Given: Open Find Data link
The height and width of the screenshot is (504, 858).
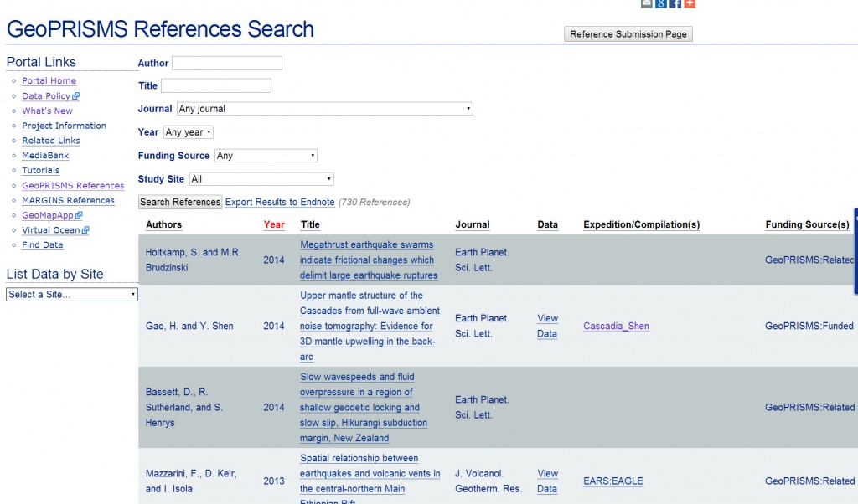Looking at the screenshot, I should pyautogui.click(x=42, y=245).
